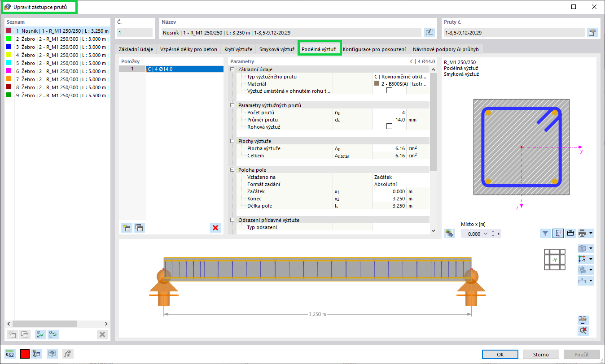The image size is (605, 364).
Task: Duplicate the selected entry in the Seznam list
Action: pos(25,334)
